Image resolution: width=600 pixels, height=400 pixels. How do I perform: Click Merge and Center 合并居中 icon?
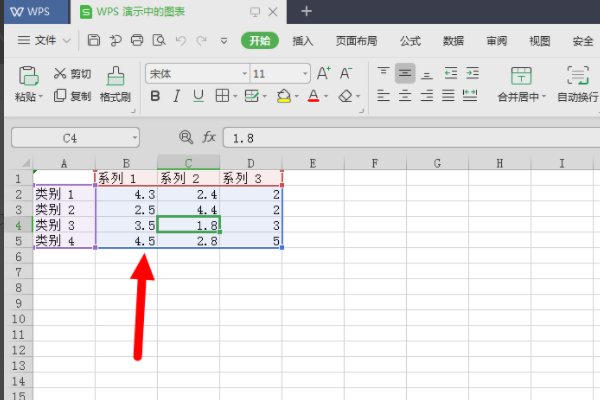(521, 75)
